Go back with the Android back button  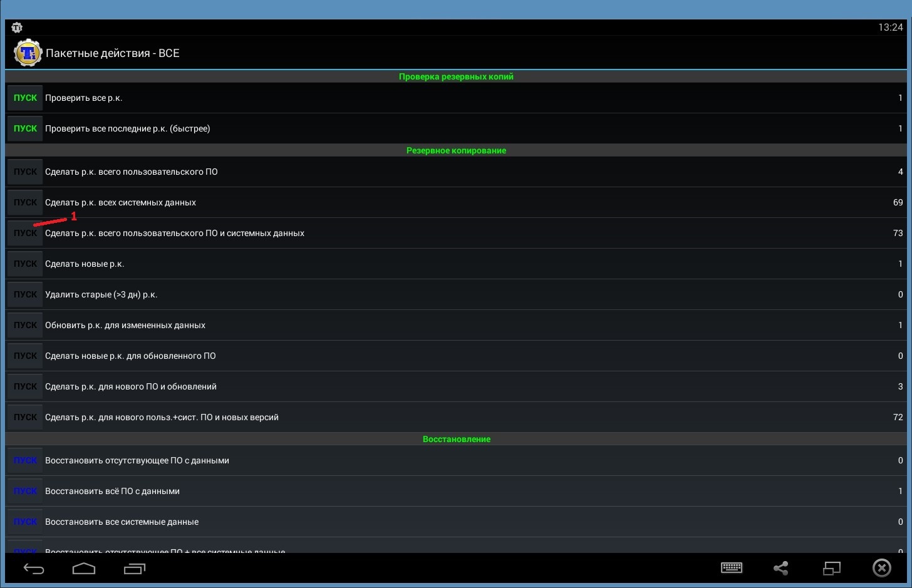34,569
